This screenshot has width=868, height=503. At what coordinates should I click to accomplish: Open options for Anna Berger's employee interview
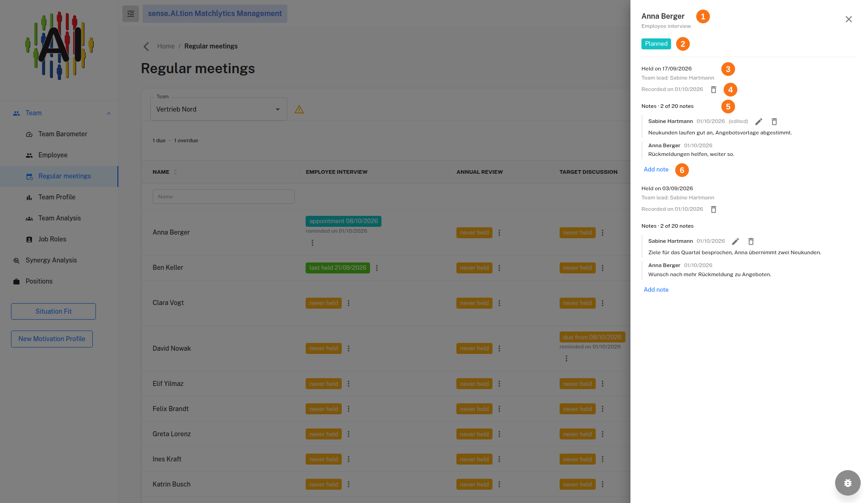(x=312, y=243)
